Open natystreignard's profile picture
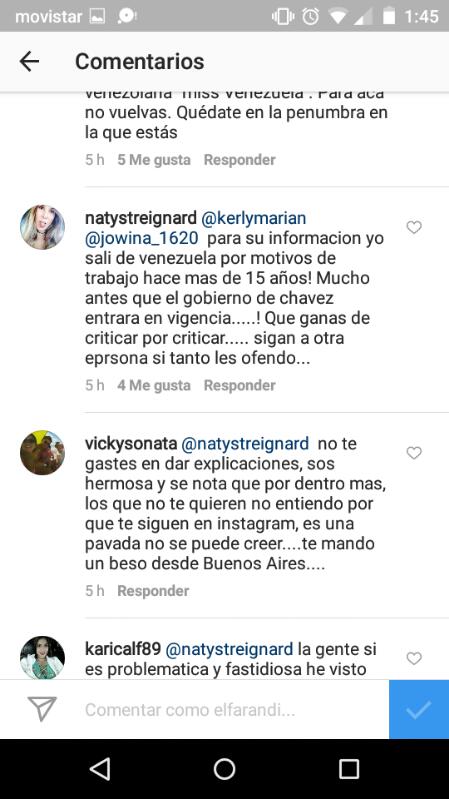Image resolution: width=449 pixels, height=799 pixels. pos(42,227)
